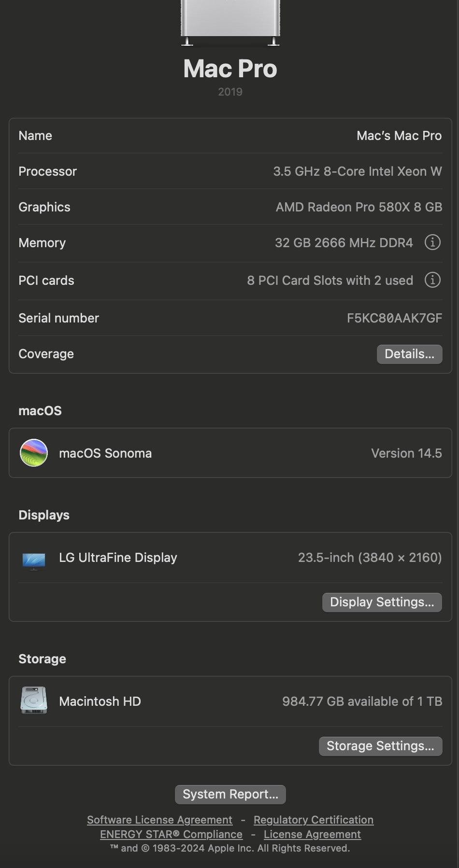Click the Mac's Mac Pro name field
This screenshot has width=459, height=868.
point(399,136)
